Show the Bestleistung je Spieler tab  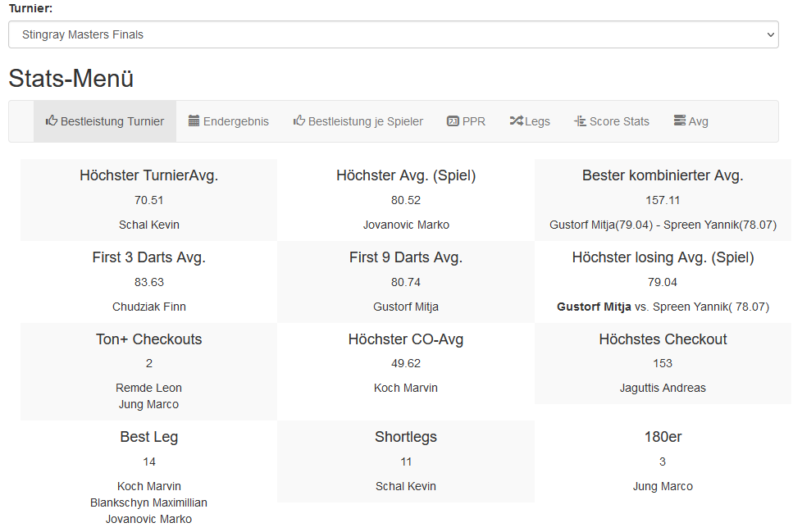click(x=366, y=121)
